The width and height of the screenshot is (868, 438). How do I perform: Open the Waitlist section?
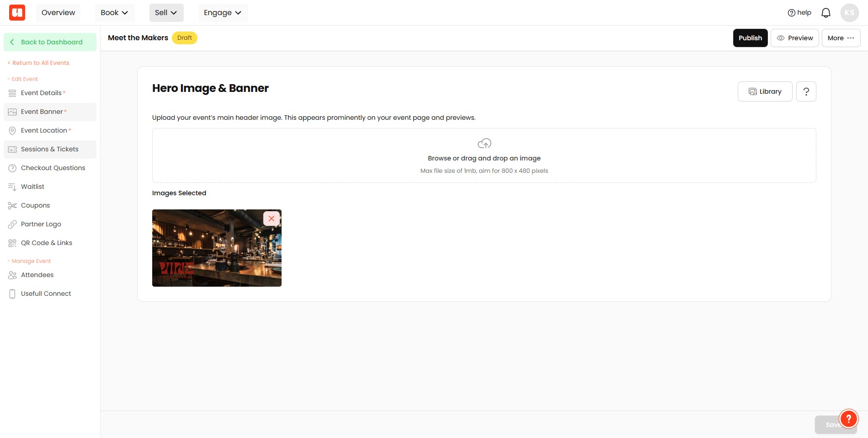pos(50,187)
